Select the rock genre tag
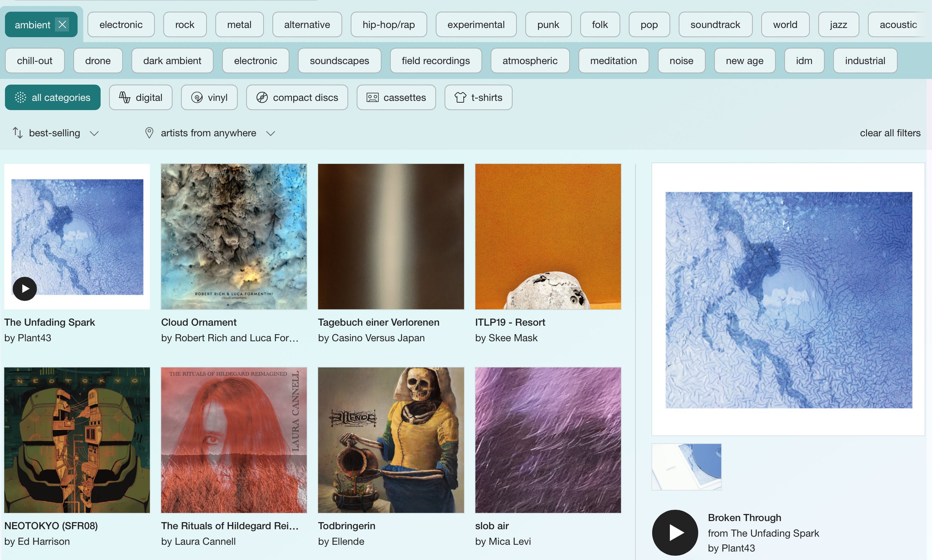This screenshot has width=932, height=560. pyautogui.click(x=185, y=24)
